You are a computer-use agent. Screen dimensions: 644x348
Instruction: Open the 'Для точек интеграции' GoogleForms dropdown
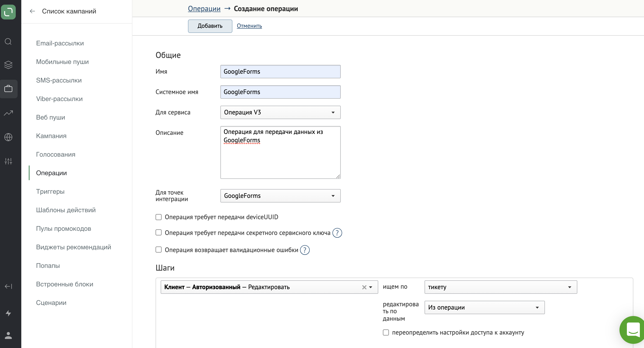280,196
